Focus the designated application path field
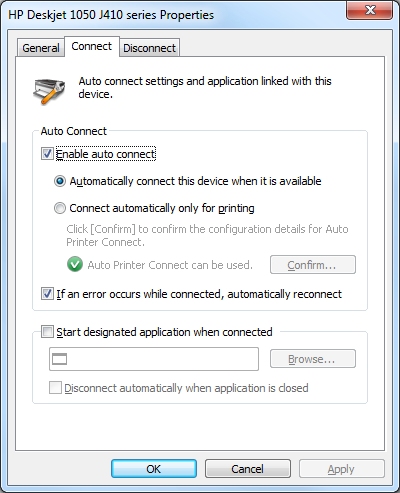This screenshot has height=493, width=400. click(154, 359)
